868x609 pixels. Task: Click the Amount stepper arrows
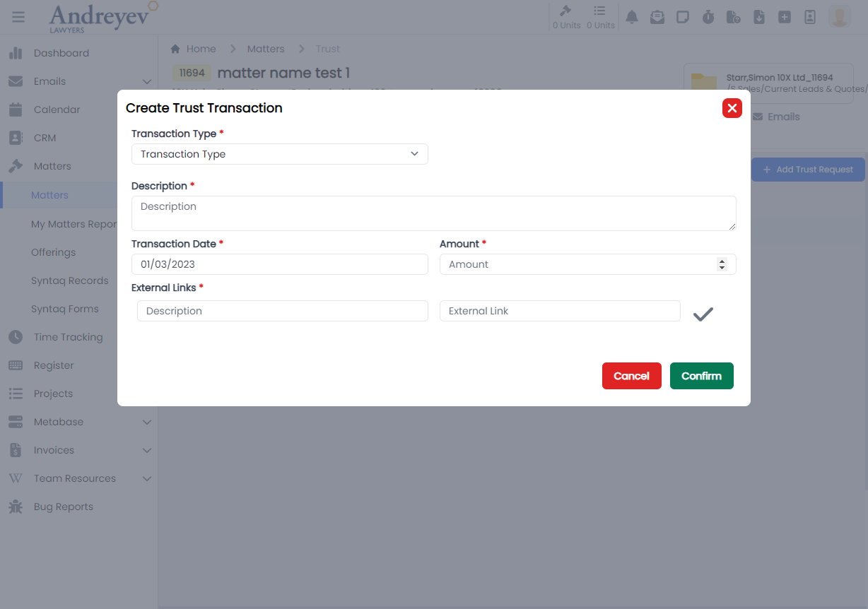pyautogui.click(x=722, y=264)
